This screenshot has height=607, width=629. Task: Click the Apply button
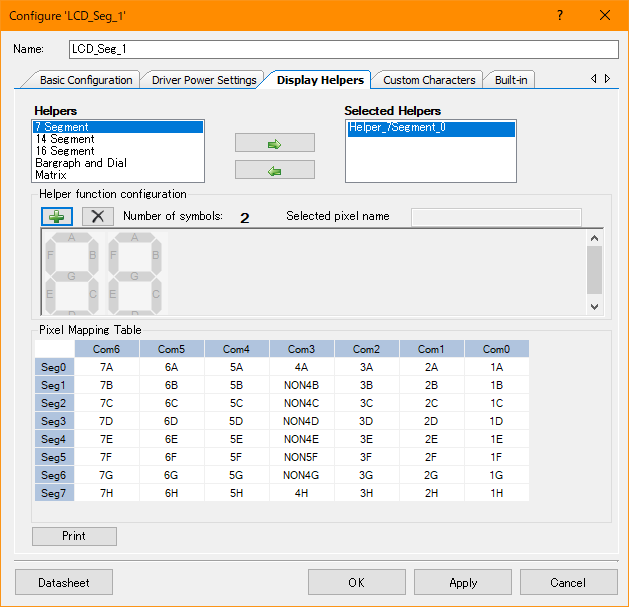[463, 582]
